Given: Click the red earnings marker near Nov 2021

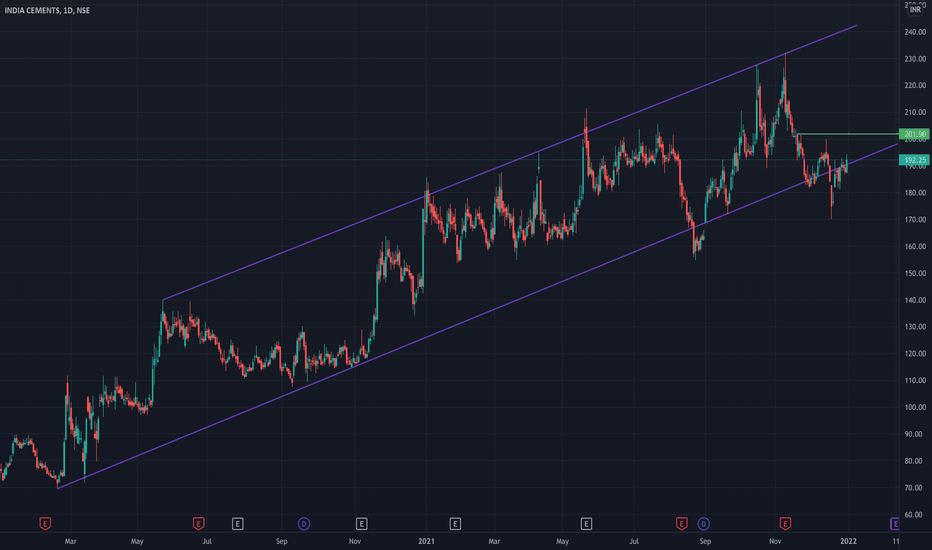Looking at the screenshot, I should click(x=785, y=524).
